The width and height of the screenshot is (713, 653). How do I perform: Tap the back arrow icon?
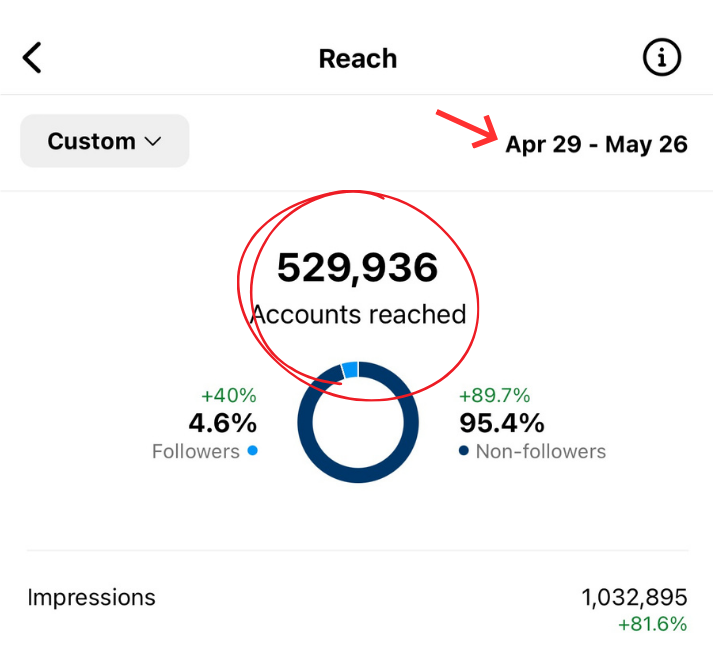coord(33,58)
